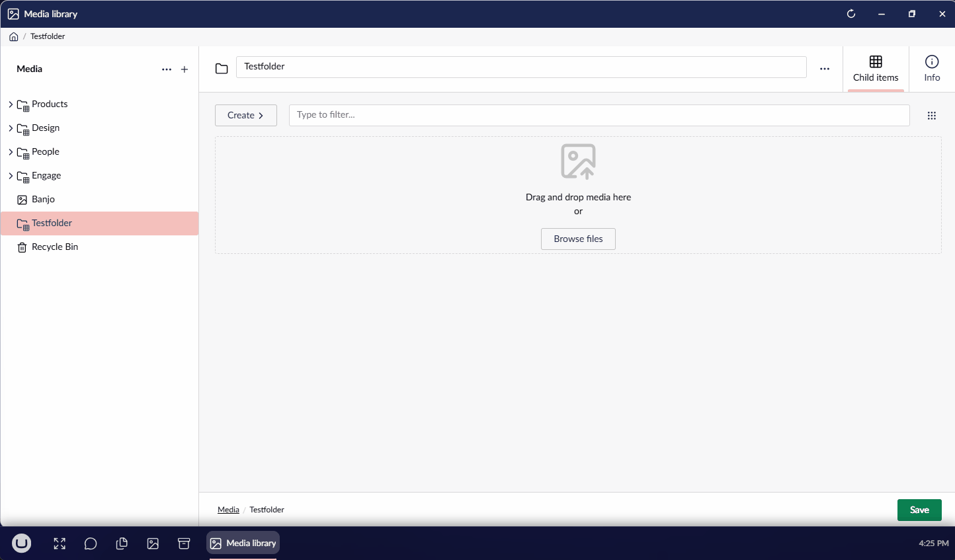Open the Testfolder actions ellipsis in the header
This screenshot has height=560, width=955.
(x=825, y=69)
